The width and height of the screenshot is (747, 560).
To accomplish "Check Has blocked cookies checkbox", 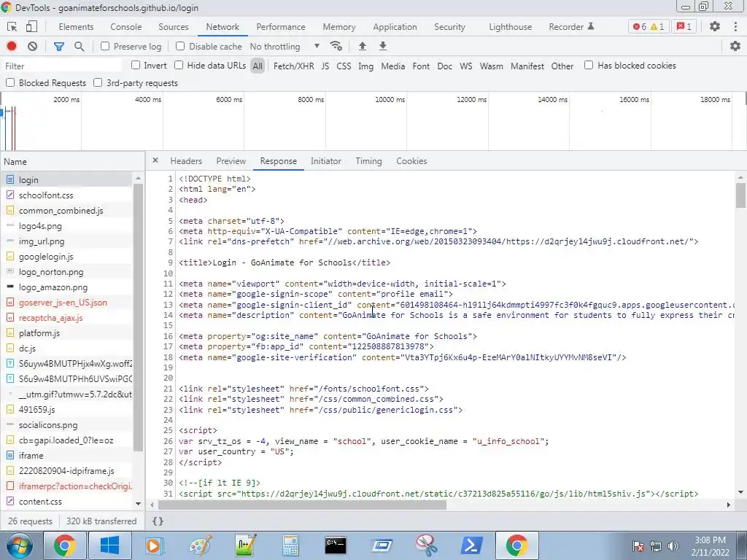I will coord(589,65).
